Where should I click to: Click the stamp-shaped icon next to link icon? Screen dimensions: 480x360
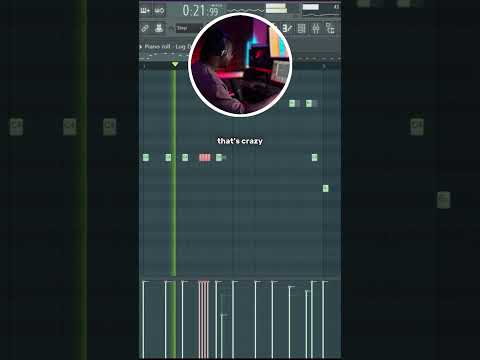pyautogui.click(x=159, y=28)
